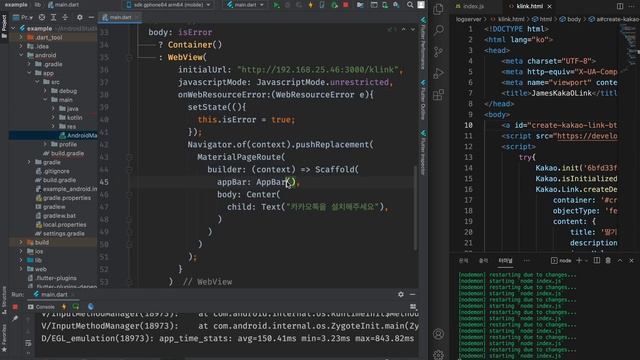Viewport: 640px width, 360px height.
Task: Open DevTools blue icon in Run console
Action: tap(91, 307)
